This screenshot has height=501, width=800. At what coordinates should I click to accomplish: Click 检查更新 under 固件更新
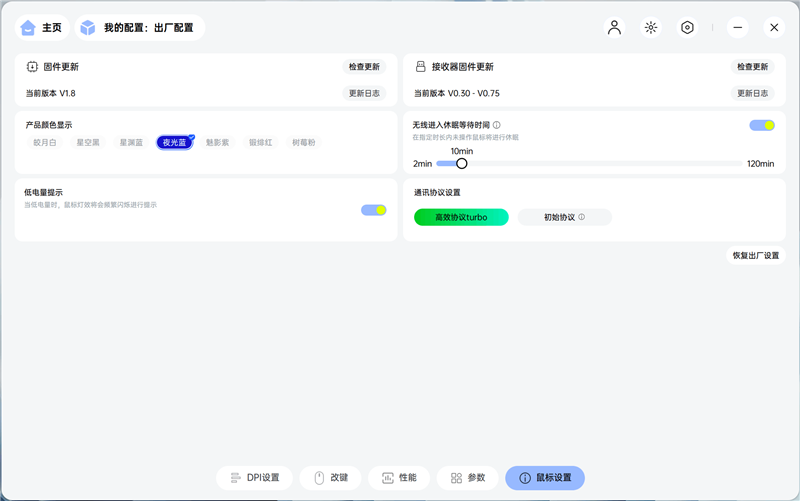pos(364,67)
